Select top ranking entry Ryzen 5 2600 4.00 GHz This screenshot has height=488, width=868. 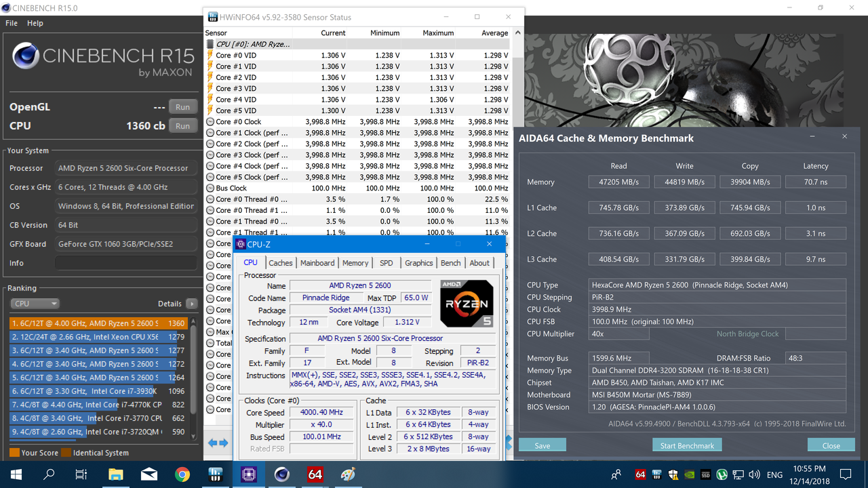pyautogui.click(x=99, y=323)
